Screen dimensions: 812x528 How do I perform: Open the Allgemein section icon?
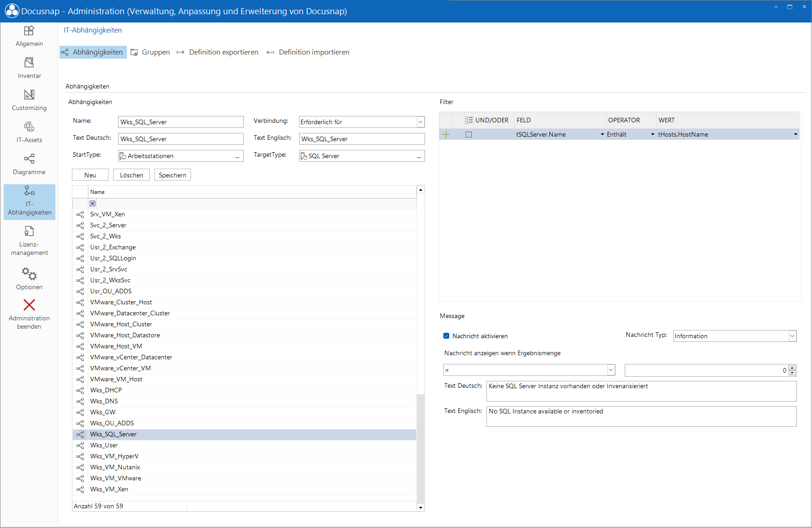[x=29, y=31]
